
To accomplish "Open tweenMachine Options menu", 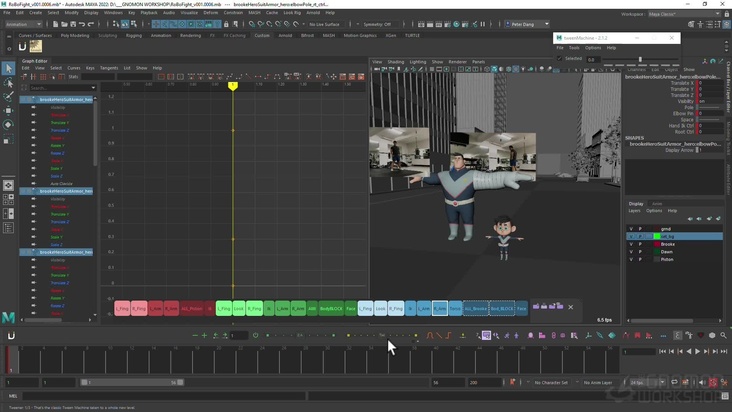I will 593,48.
